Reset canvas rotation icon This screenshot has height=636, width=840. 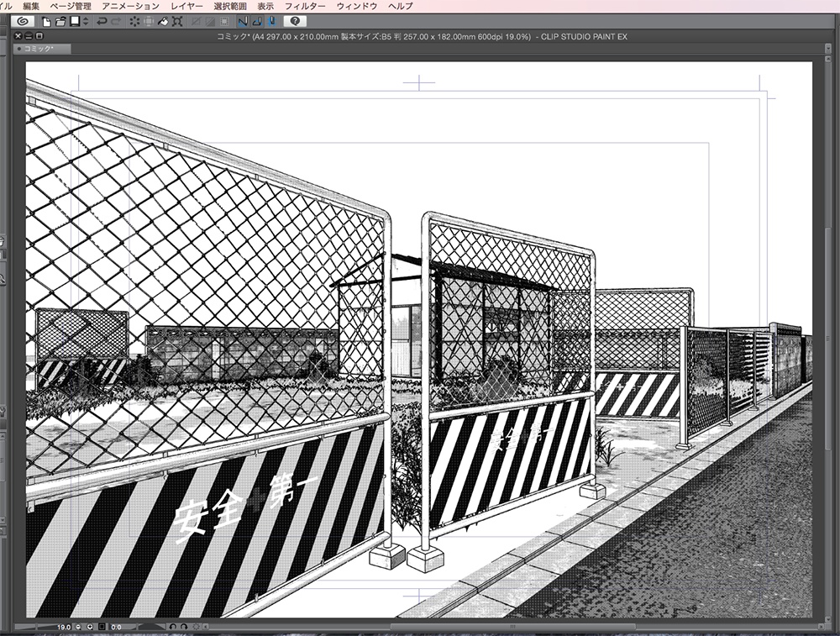pos(196,627)
